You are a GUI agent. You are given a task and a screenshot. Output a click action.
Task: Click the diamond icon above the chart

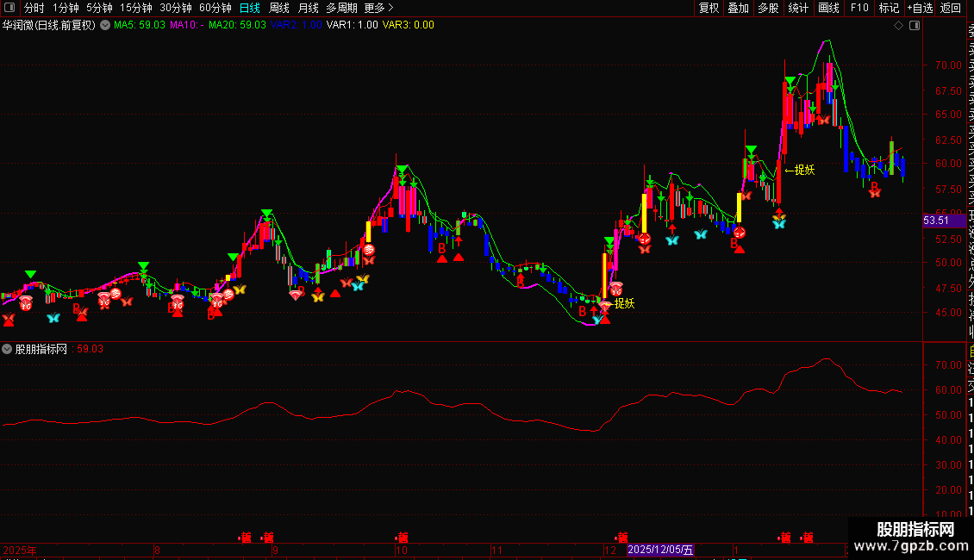[899, 26]
